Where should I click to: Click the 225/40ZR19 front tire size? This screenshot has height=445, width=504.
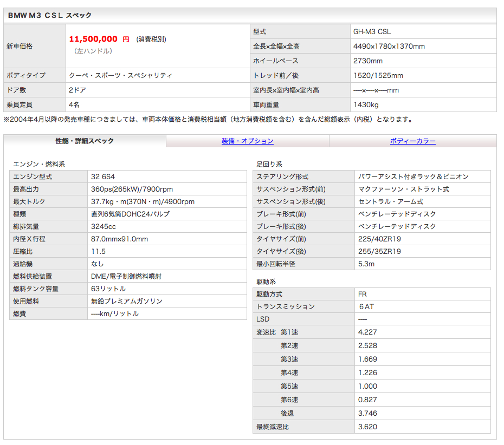coord(379,239)
